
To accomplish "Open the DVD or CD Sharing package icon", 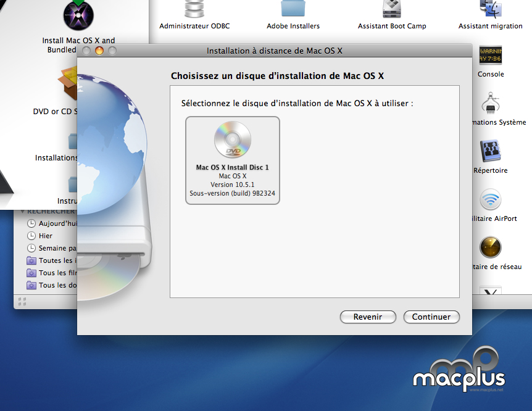I will [68, 83].
